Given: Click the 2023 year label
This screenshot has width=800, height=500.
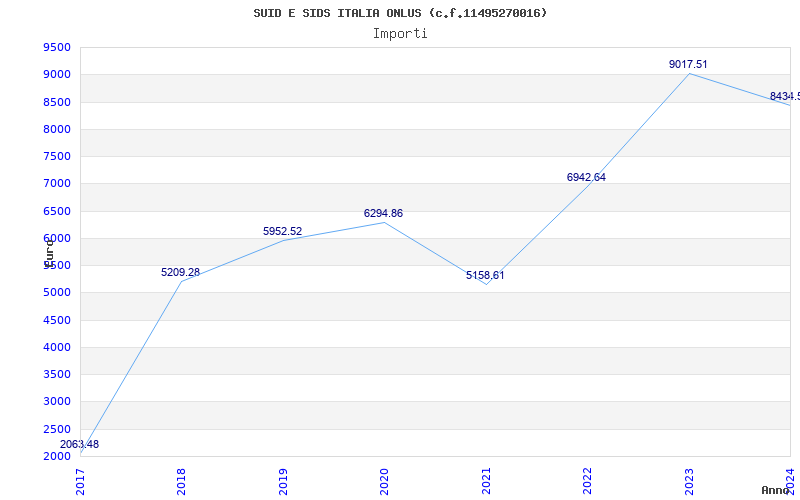Looking at the screenshot, I should [x=689, y=482].
